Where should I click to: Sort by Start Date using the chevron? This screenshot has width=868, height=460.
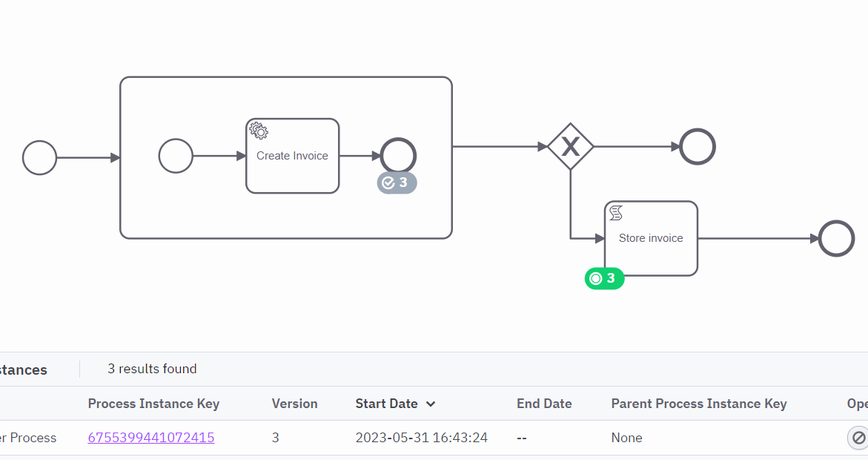[x=431, y=404]
